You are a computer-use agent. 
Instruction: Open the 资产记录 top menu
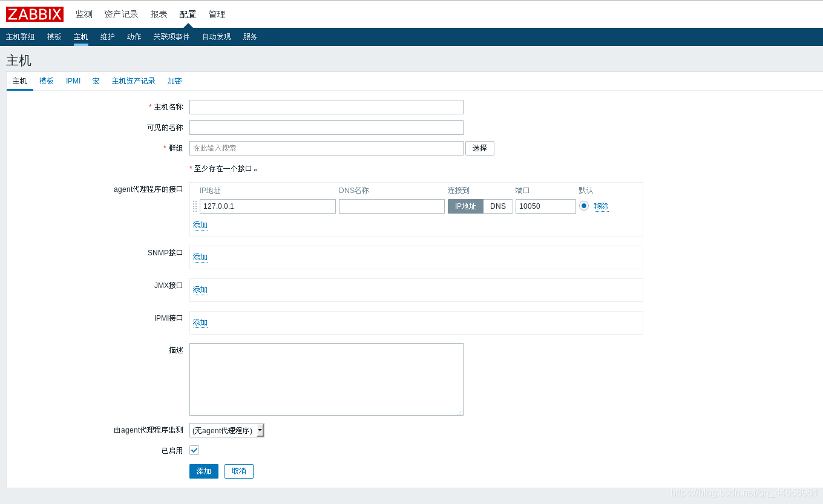pyautogui.click(x=121, y=14)
